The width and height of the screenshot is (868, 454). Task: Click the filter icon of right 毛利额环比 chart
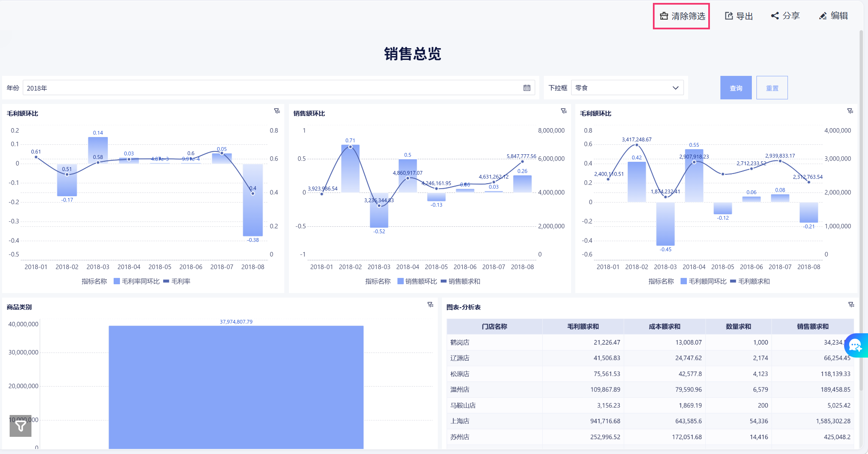pos(850,111)
